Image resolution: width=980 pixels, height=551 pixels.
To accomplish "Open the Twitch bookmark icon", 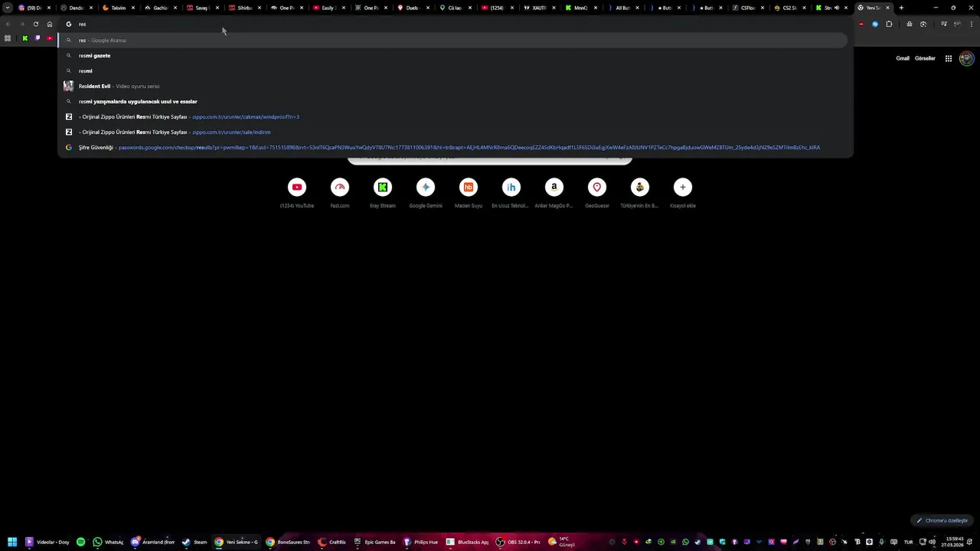I will (x=38, y=38).
